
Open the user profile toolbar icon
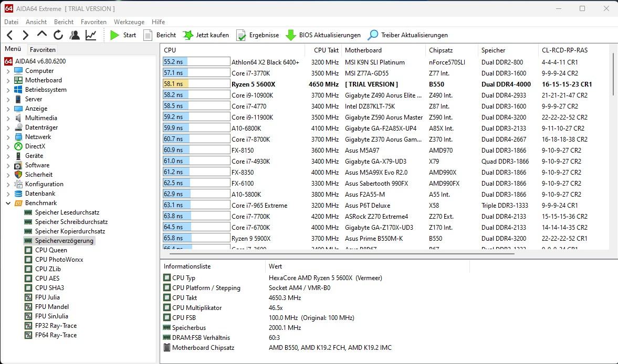pos(75,35)
